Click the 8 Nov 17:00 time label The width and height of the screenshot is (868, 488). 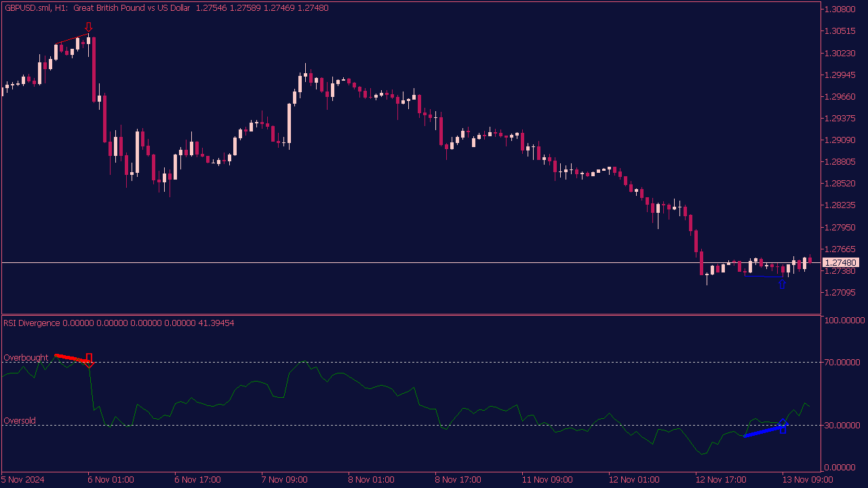(x=458, y=480)
